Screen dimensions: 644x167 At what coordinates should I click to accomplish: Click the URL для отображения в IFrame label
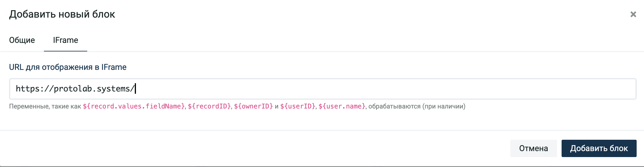[68, 67]
